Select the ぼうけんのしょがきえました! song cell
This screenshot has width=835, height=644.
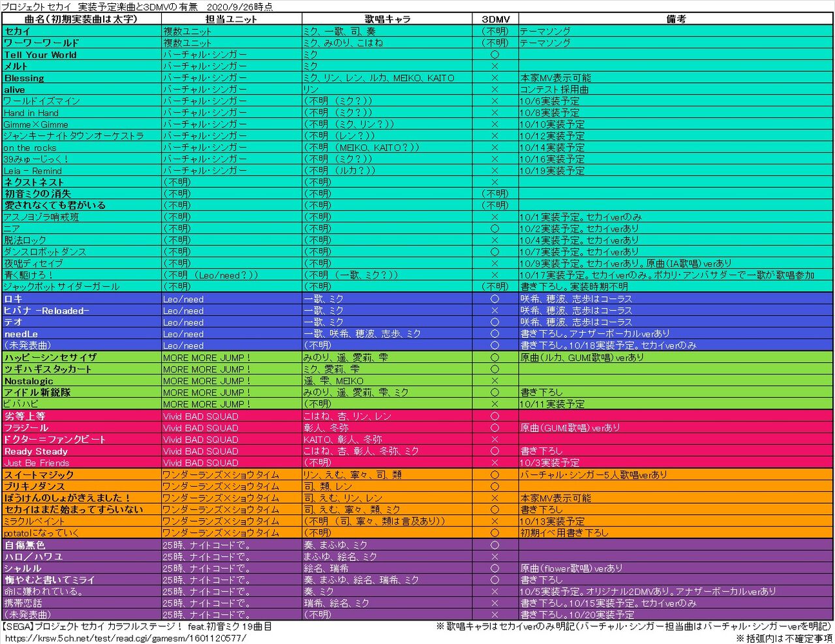tap(82, 498)
